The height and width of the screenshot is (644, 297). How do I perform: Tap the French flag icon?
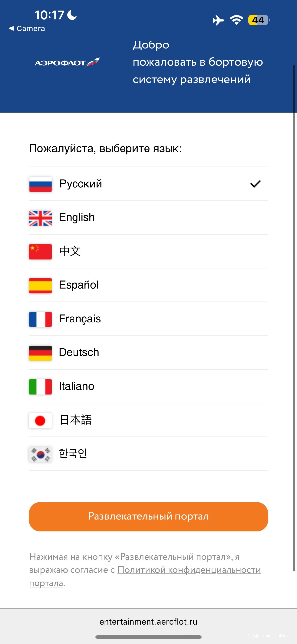[x=40, y=319]
